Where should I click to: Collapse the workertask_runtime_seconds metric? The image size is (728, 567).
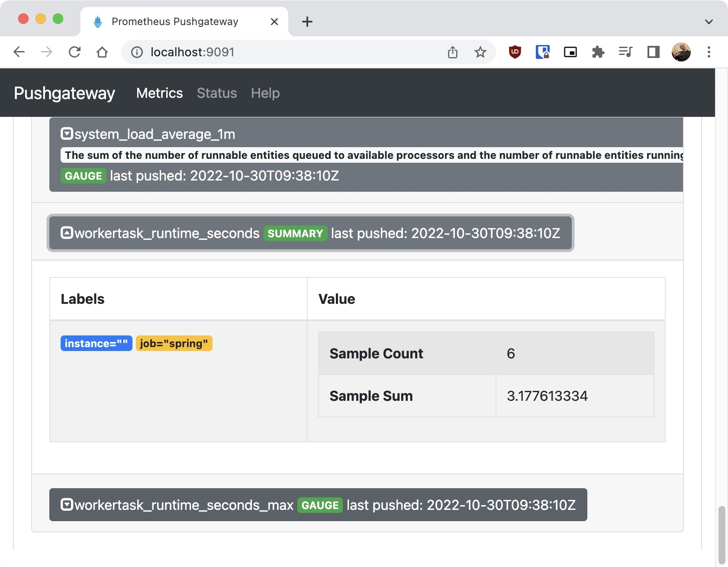pyautogui.click(x=66, y=233)
